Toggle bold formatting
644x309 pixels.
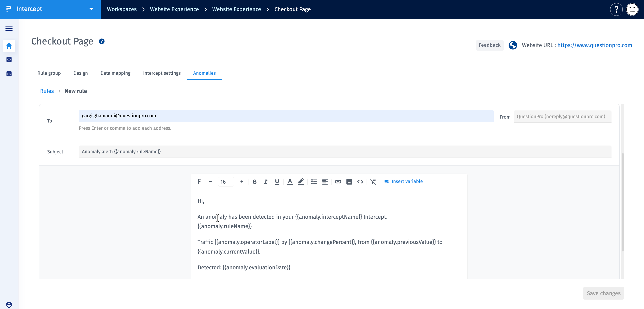(x=254, y=182)
